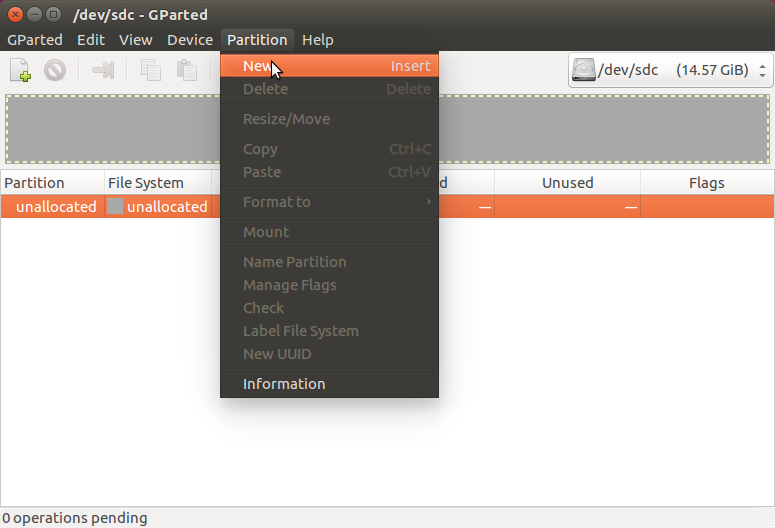Expand the Format to submenu
Viewport: 775px width, 528px height.
pos(329,202)
